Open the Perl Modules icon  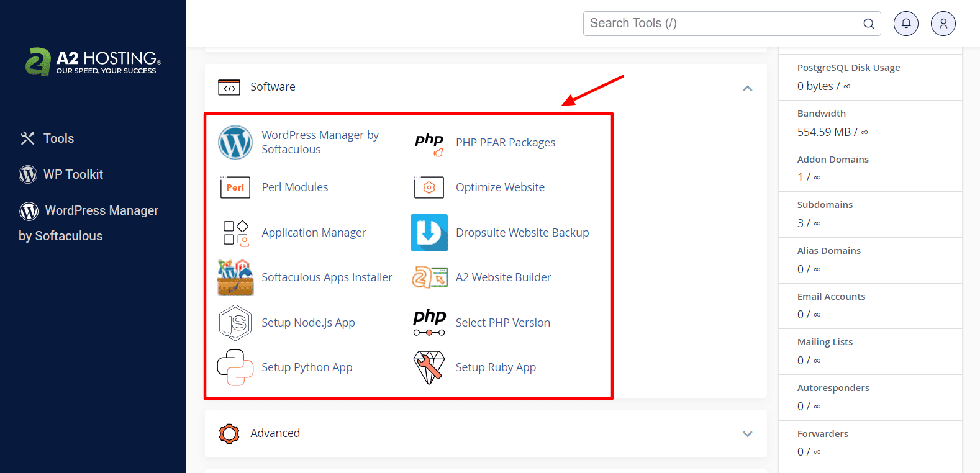235,187
